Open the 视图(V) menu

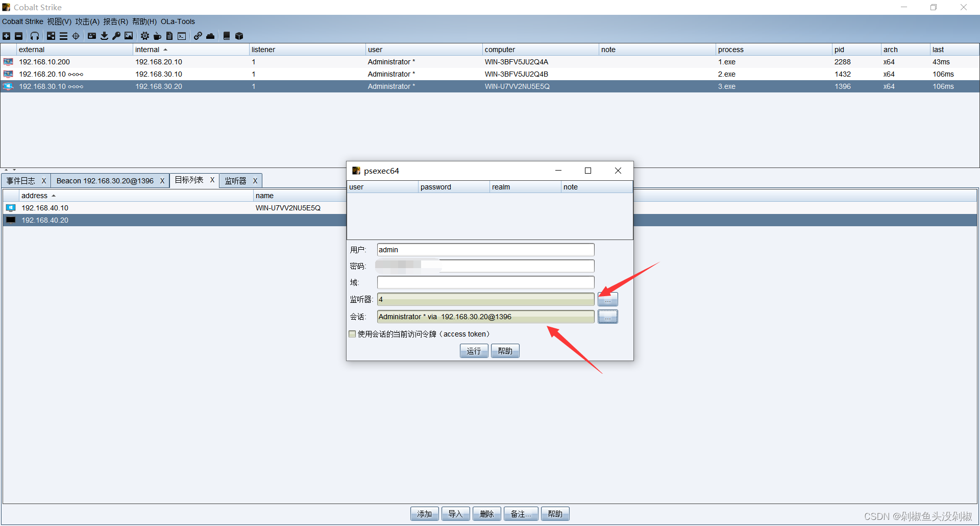click(59, 21)
